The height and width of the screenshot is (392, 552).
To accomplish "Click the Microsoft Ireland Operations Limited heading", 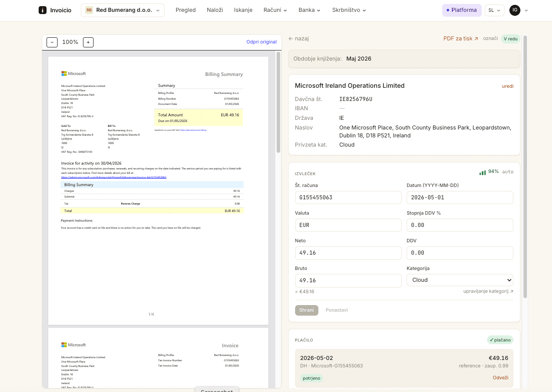I will pos(350,86).
